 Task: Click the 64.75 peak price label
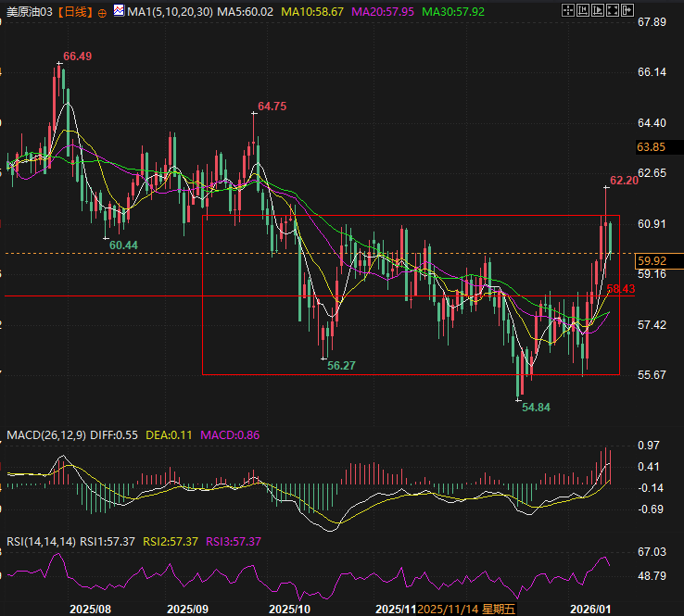click(272, 107)
